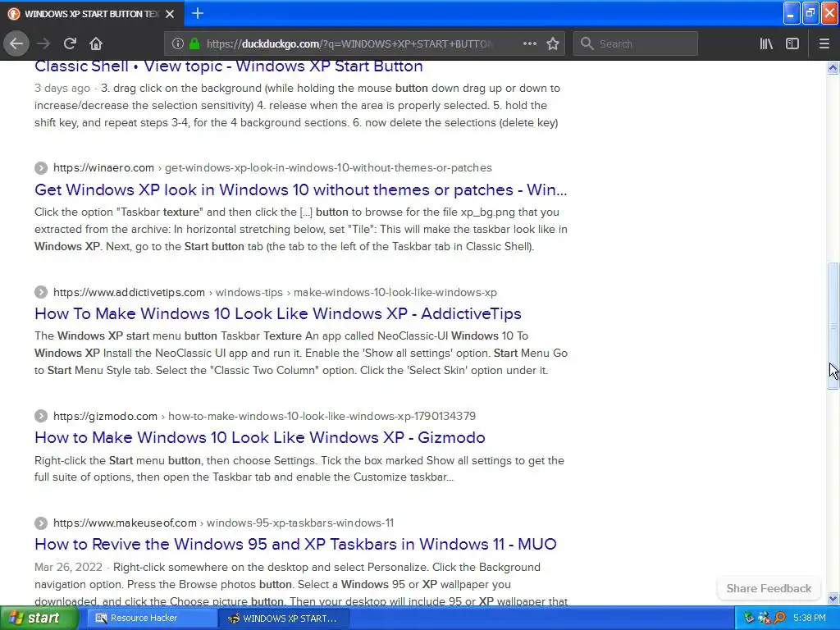Minimize the Firefox window
This screenshot has height=630, width=840.
792,13
